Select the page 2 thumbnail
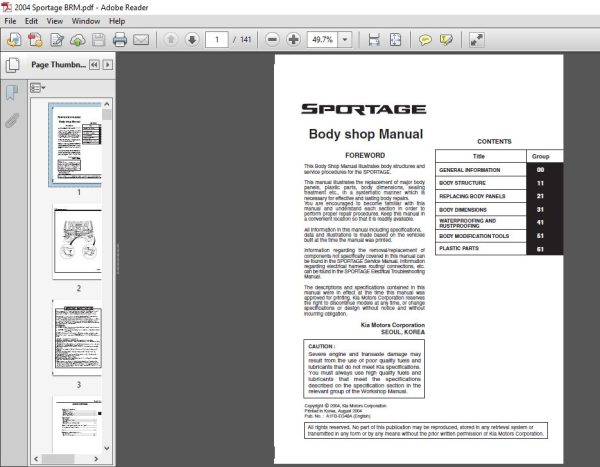The height and width of the screenshot is (467, 600). click(78, 241)
